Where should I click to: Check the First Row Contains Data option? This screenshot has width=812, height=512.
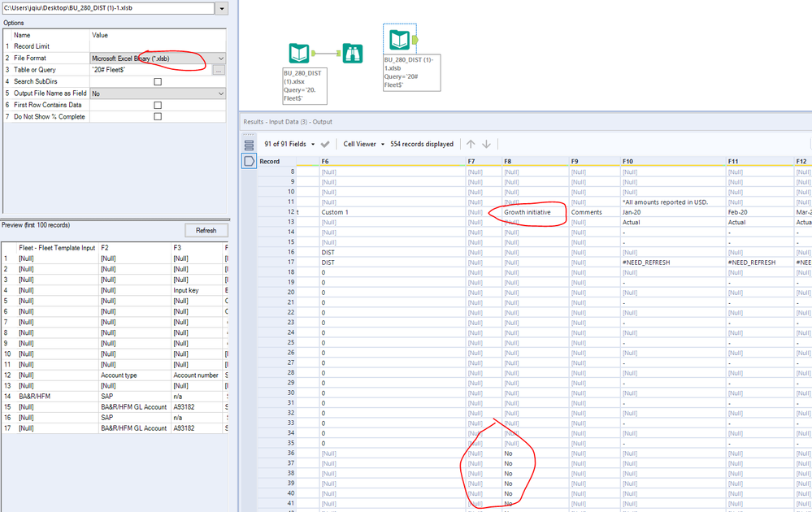point(158,105)
